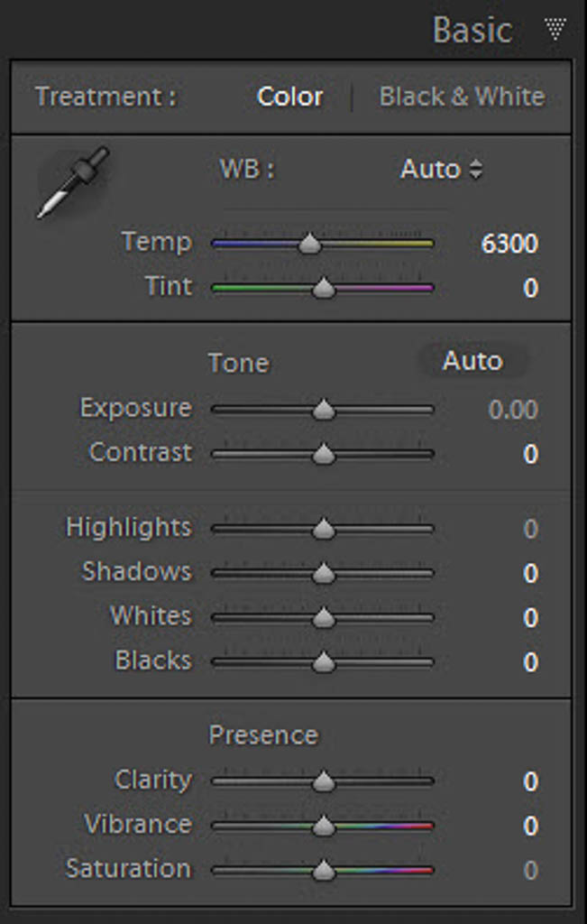Viewport: 587px width, 924px height.
Task: Click the Shadows slider handle
Action: [323, 573]
